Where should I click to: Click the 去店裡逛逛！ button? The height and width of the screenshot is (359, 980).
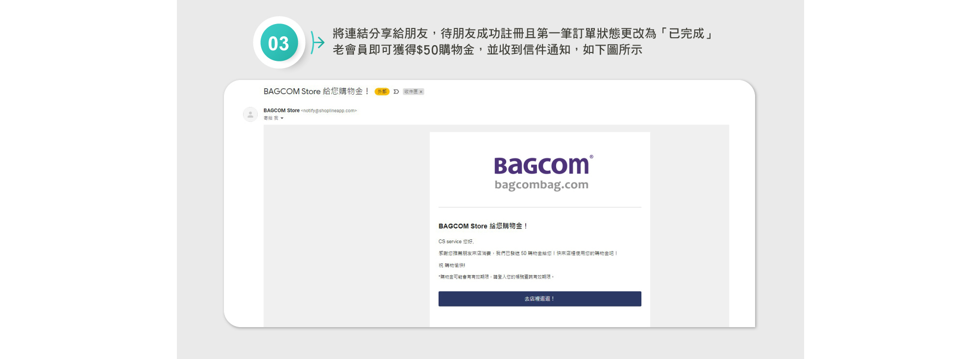tap(539, 299)
